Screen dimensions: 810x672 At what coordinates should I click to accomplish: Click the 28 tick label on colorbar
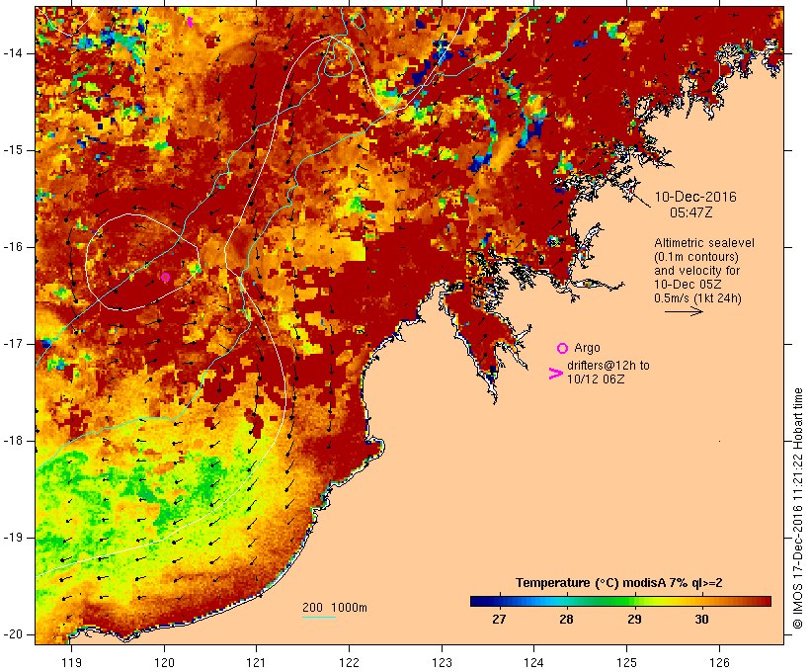(567, 620)
